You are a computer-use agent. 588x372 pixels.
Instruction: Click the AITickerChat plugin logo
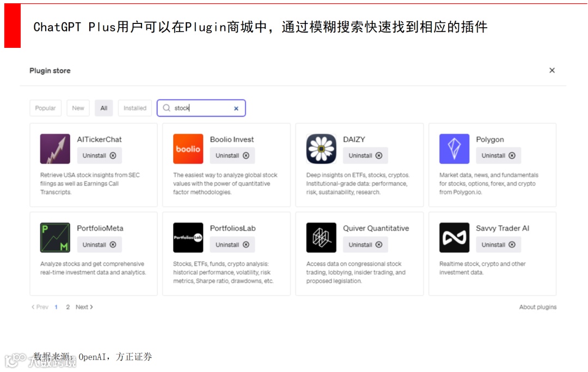(55, 148)
